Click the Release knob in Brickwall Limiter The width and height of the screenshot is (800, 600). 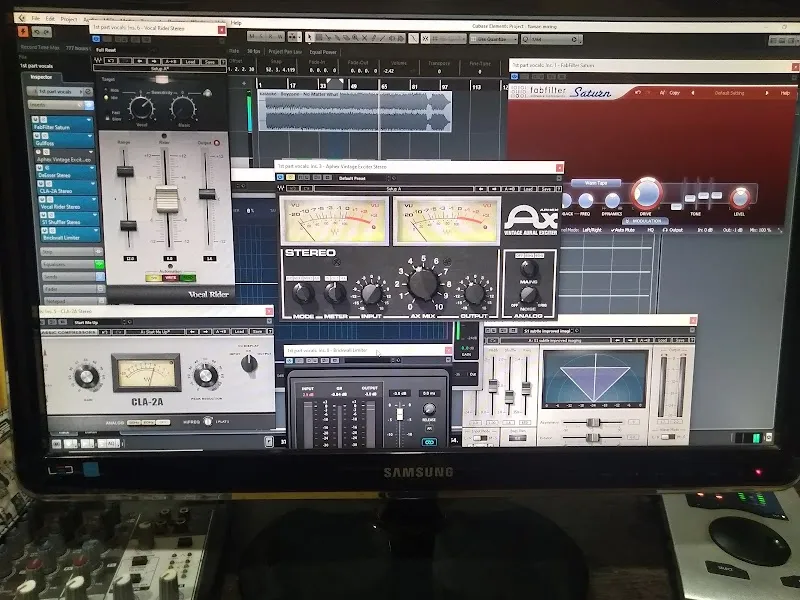[x=429, y=409]
